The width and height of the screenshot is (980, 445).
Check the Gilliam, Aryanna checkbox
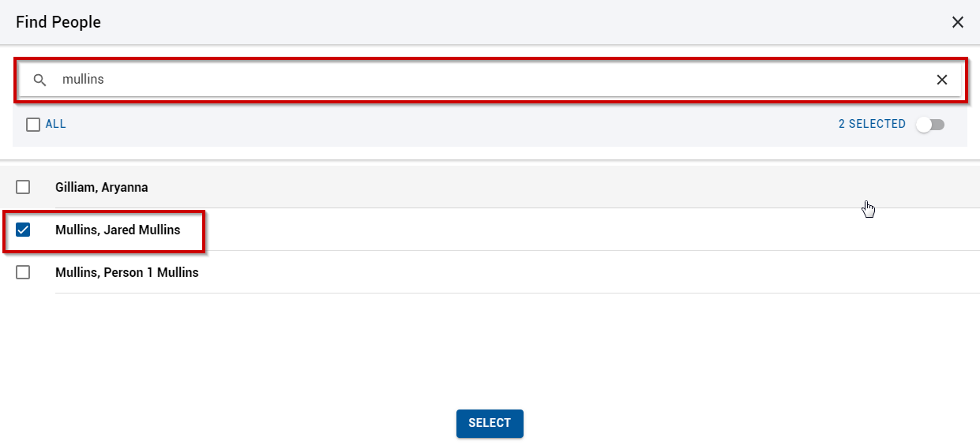(x=23, y=187)
